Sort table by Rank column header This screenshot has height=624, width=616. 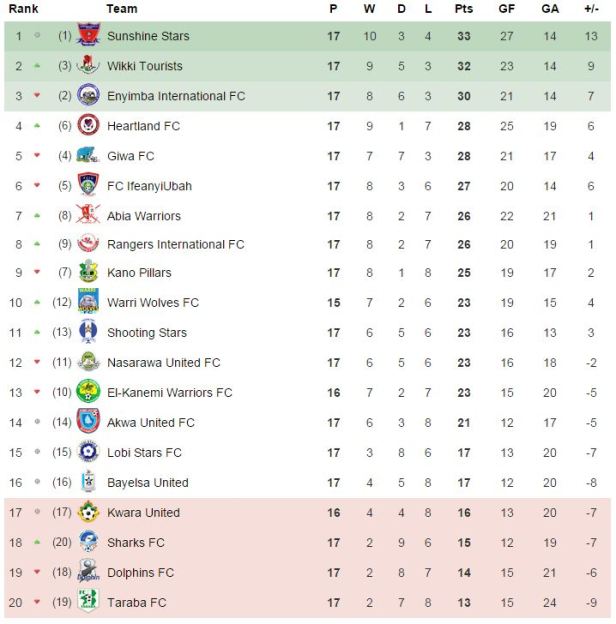(x=23, y=9)
